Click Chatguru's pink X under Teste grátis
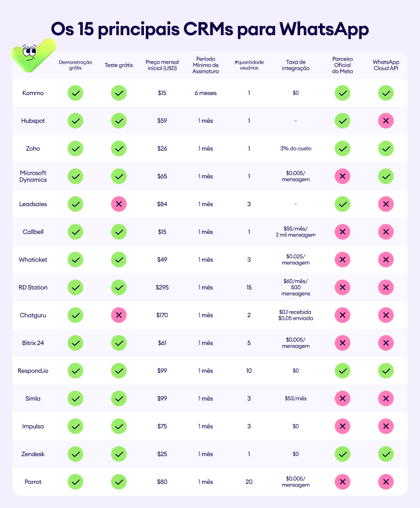 click(x=119, y=315)
